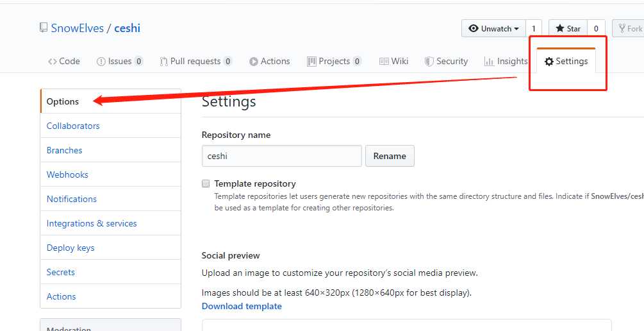This screenshot has height=331, width=644.
Task: Open Notifications in the sidebar
Action: pyautogui.click(x=110, y=199)
